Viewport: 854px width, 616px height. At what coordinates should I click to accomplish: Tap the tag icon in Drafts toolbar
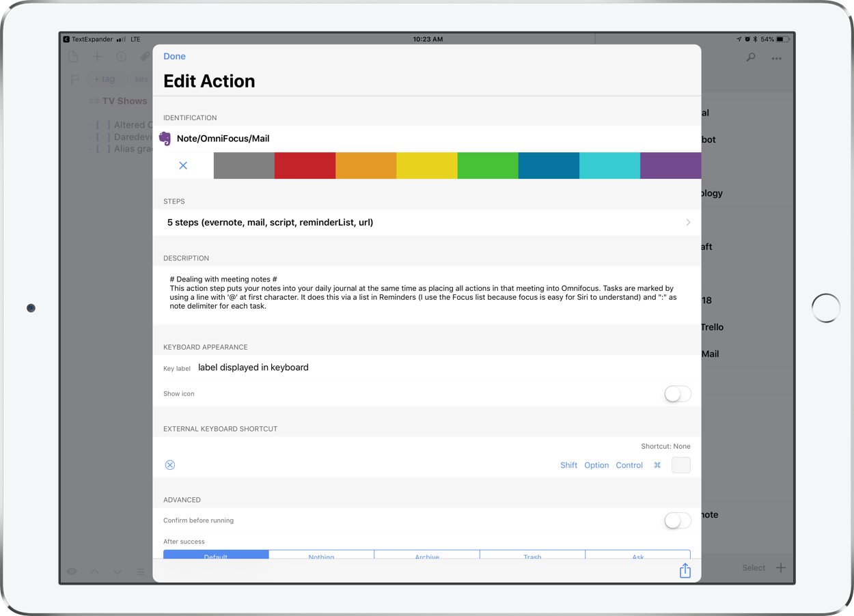point(145,57)
